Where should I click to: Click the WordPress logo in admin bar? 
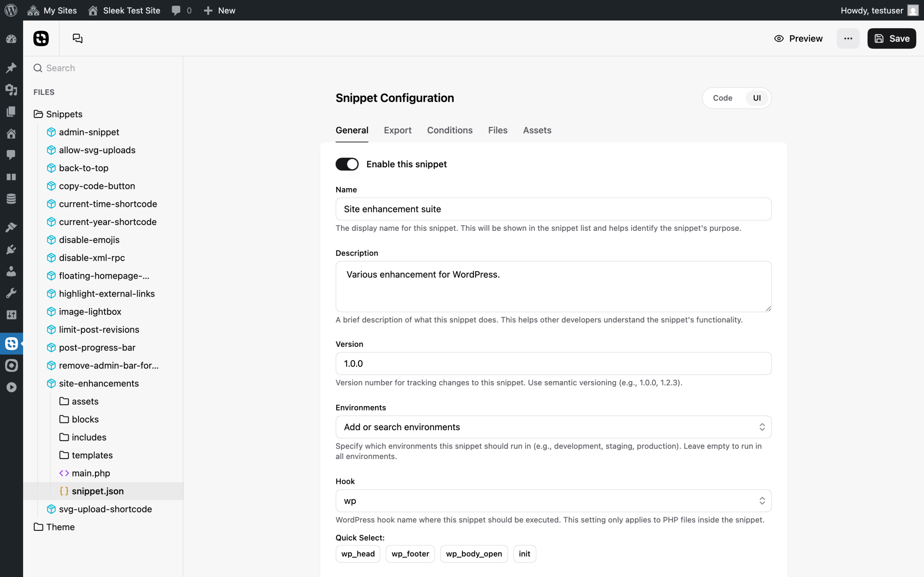(11, 10)
